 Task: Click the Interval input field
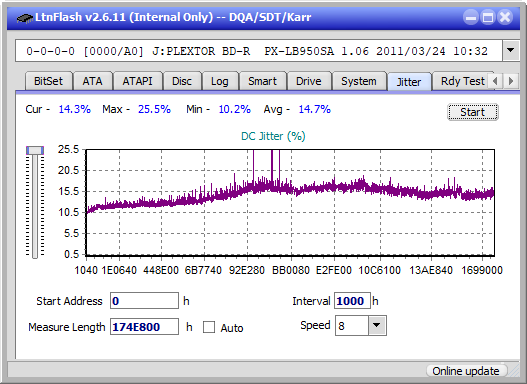pyautogui.click(x=352, y=301)
